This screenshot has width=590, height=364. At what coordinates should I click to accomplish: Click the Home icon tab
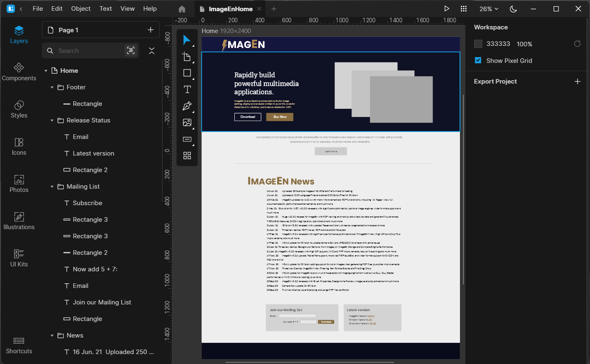[x=182, y=9]
